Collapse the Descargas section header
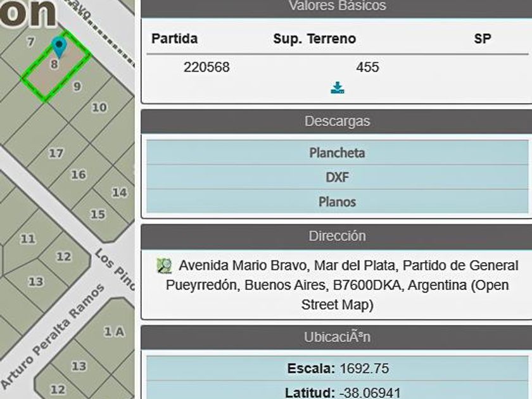The height and width of the screenshot is (399, 532). [337, 121]
